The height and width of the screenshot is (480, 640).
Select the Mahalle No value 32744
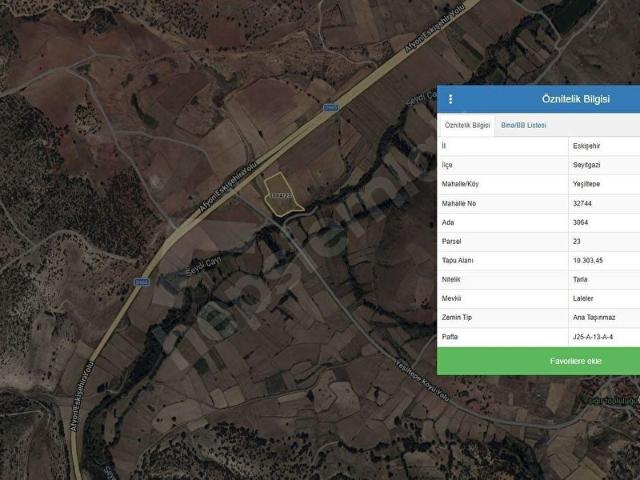tap(582, 203)
